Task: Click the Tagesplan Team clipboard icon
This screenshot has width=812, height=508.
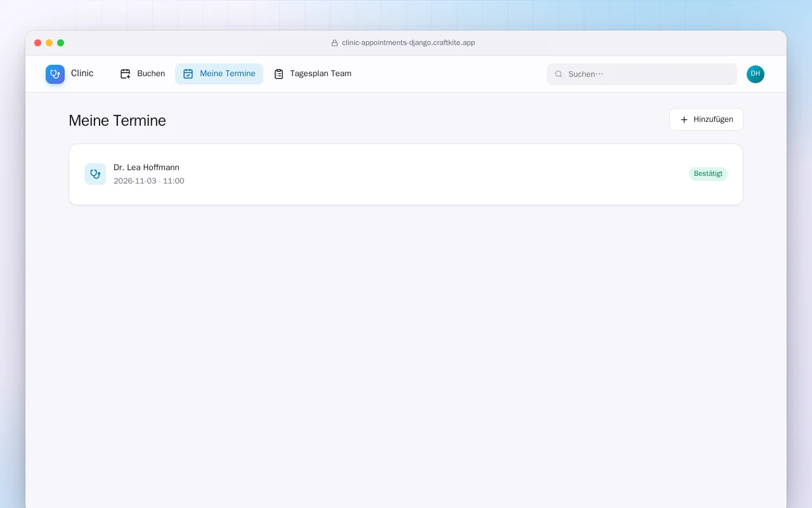Action: point(278,74)
